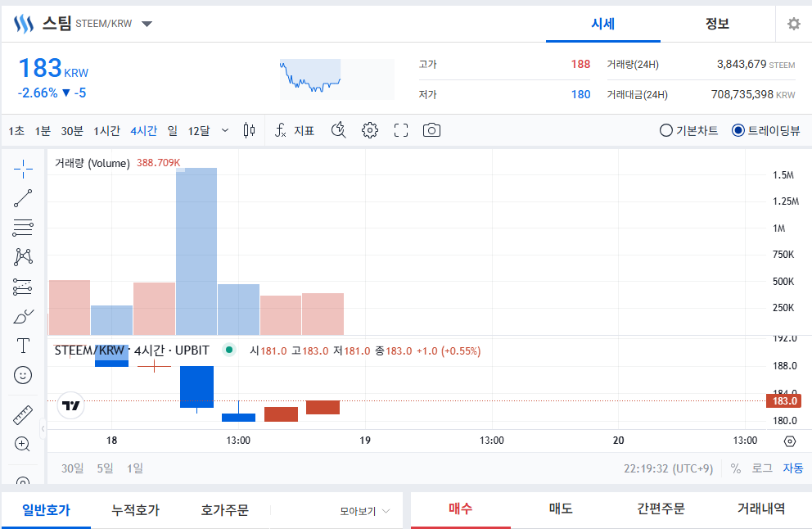
Task: Toggle 로그 logarithmic scale
Action: (762, 468)
